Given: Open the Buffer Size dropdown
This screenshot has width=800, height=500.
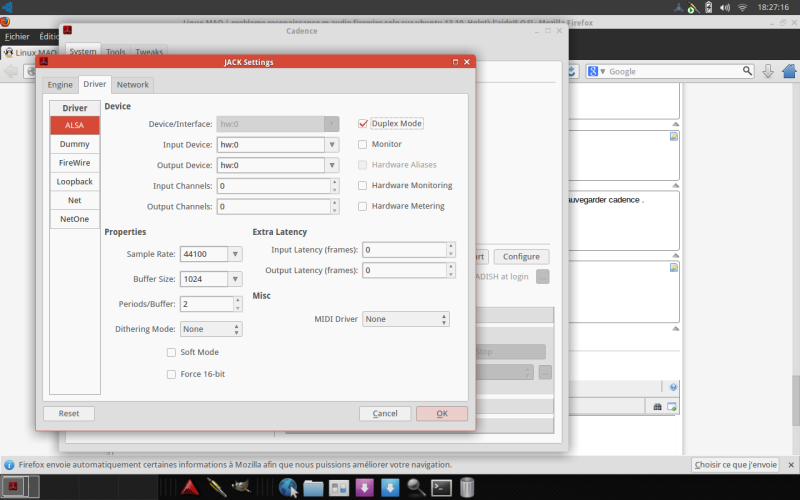Looking at the screenshot, I should pos(211,279).
